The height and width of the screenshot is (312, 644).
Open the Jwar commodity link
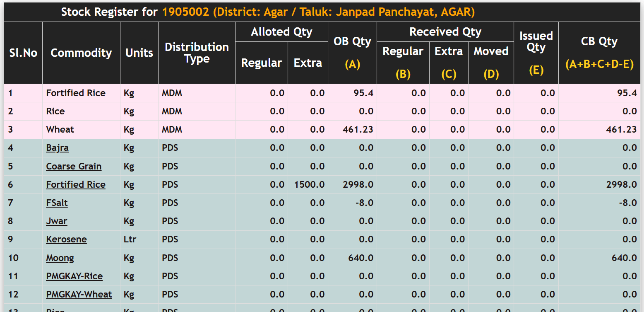[57, 221]
